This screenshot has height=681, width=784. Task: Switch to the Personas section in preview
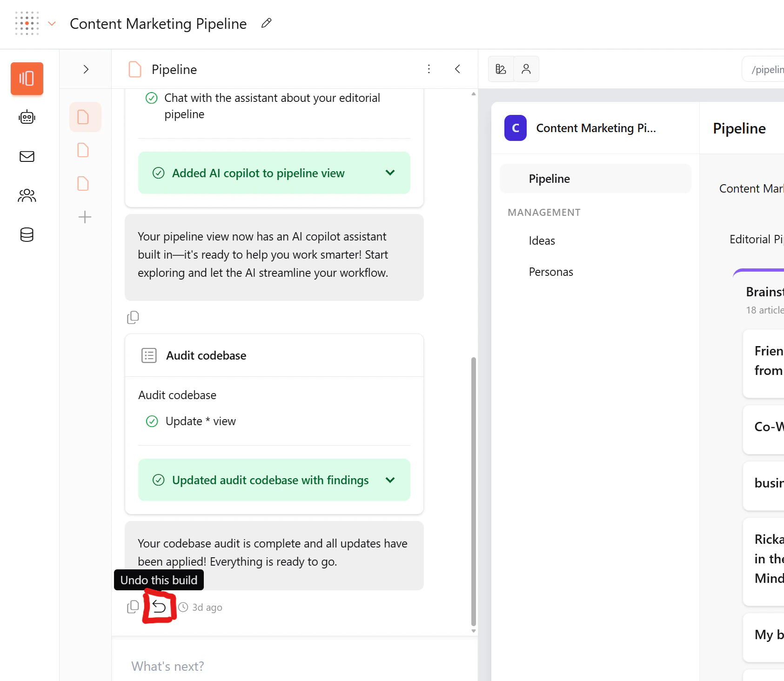tap(550, 271)
